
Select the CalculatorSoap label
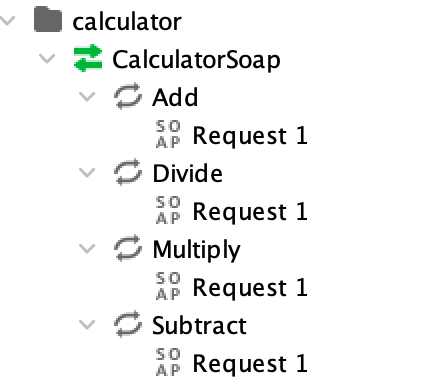click(196, 60)
